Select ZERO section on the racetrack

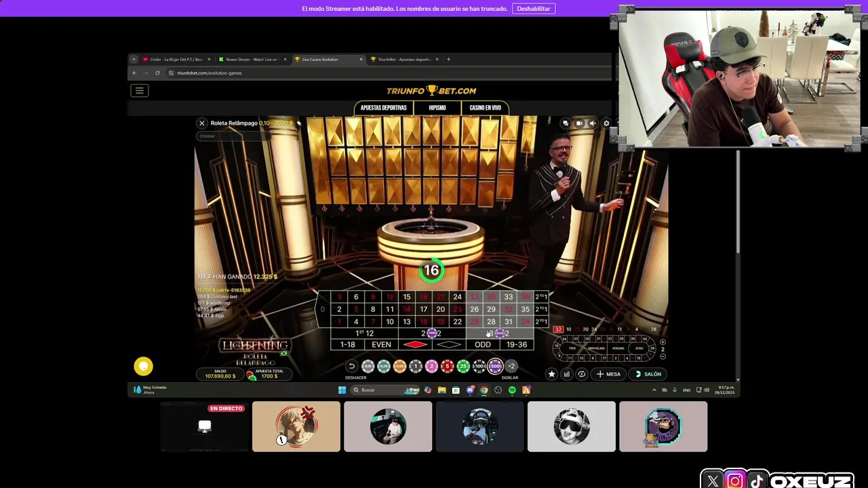[639, 348]
